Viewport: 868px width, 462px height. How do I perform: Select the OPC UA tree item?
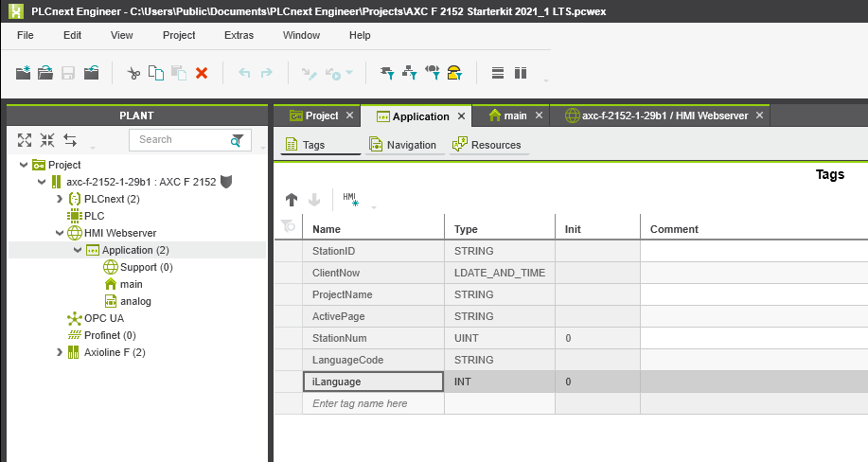[96, 318]
